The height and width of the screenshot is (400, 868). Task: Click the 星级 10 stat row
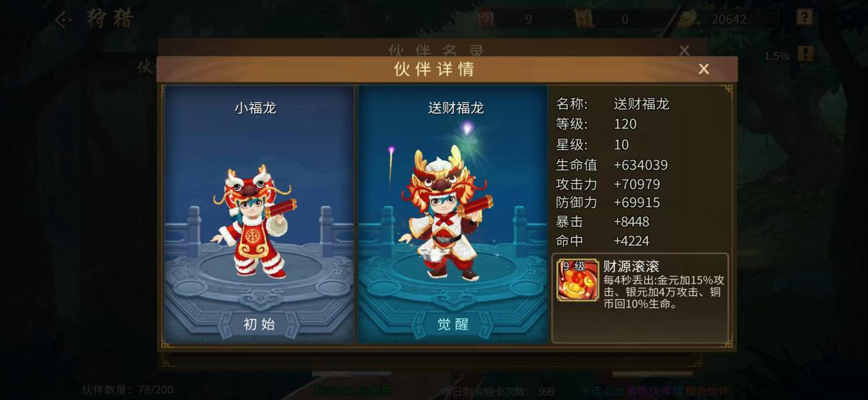pos(592,145)
